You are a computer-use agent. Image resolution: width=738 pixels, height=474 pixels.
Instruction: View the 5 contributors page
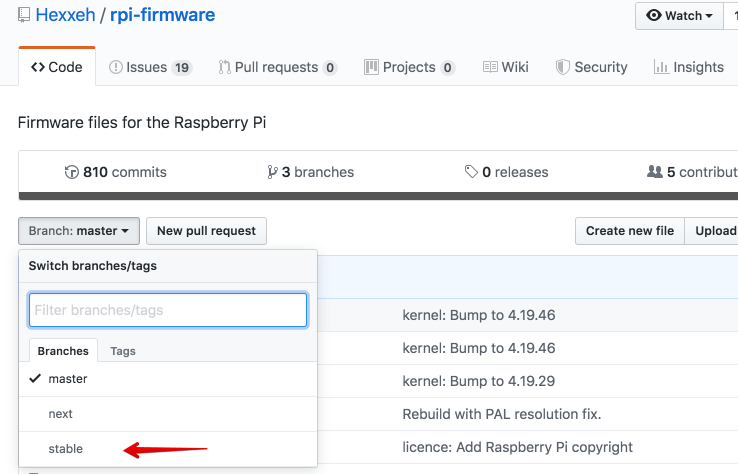click(x=692, y=172)
